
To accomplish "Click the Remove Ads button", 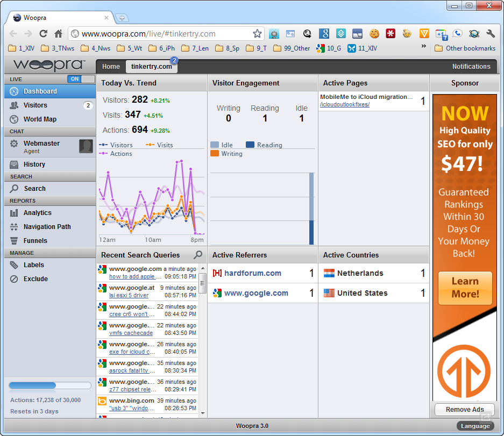I will click(x=464, y=409).
